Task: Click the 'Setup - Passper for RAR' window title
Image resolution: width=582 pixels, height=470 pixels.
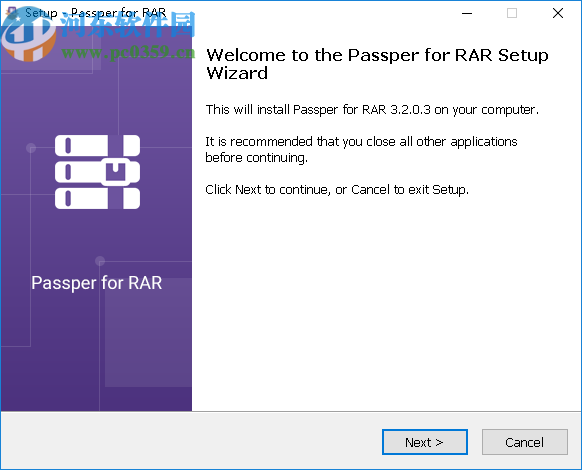Action: (x=95, y=13)
